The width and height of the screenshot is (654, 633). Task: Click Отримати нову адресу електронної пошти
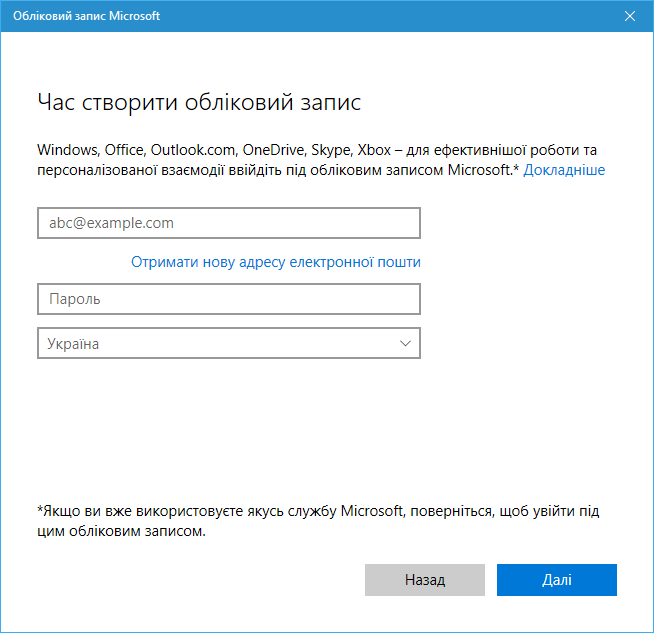click(276, 262)
